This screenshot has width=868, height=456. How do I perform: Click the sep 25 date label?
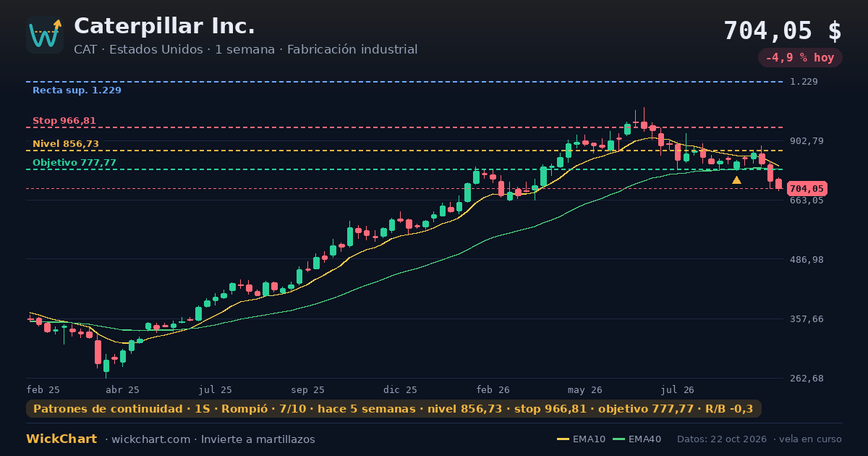(x=309, y=389)
